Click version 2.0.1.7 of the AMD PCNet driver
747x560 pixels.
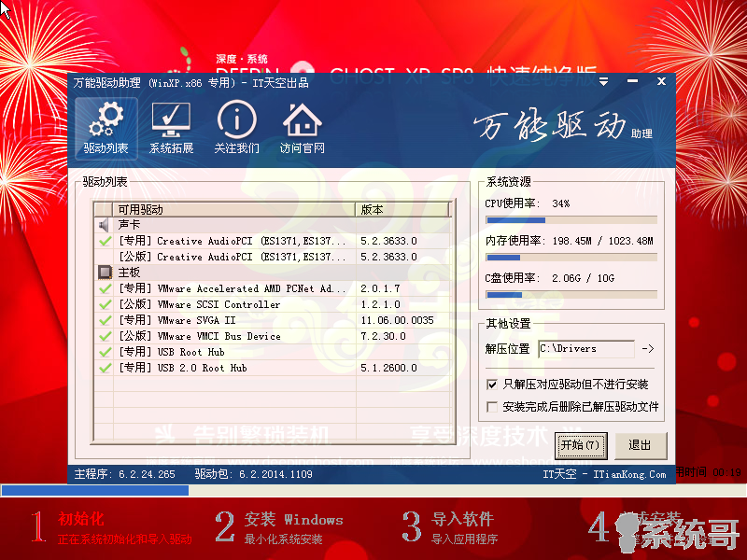(x=380, y=288)
